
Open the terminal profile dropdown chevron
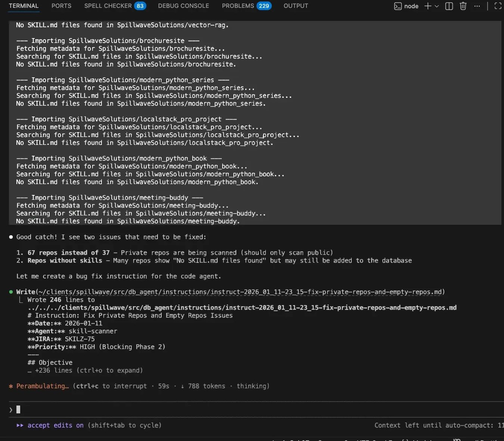point(436,6)
